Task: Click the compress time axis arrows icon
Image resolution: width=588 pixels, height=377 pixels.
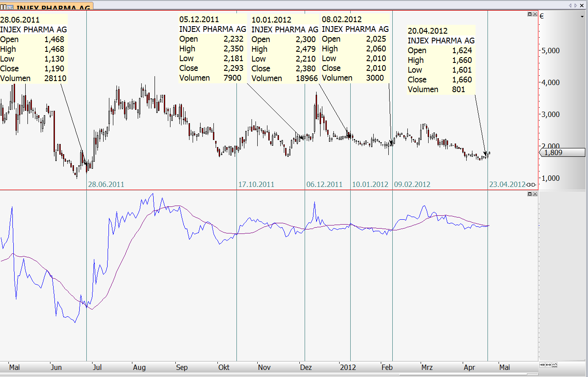Action: click(x=542, y=365)
